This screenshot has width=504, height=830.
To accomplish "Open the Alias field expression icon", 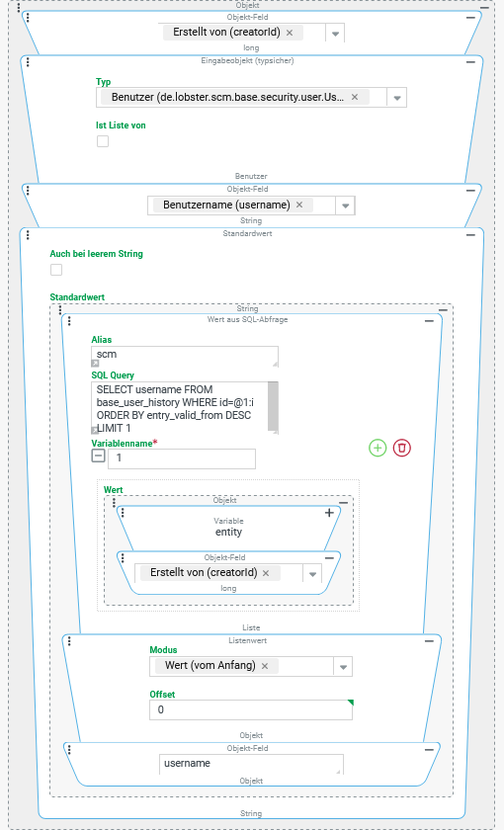I will pyautogui.click(x=95, y=364).
